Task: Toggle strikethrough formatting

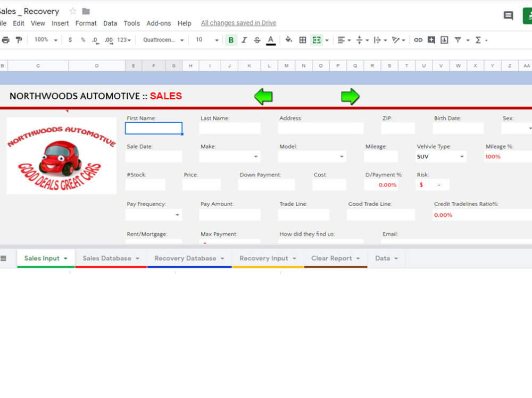Action: pyautogui.click(x=257, y=40)
